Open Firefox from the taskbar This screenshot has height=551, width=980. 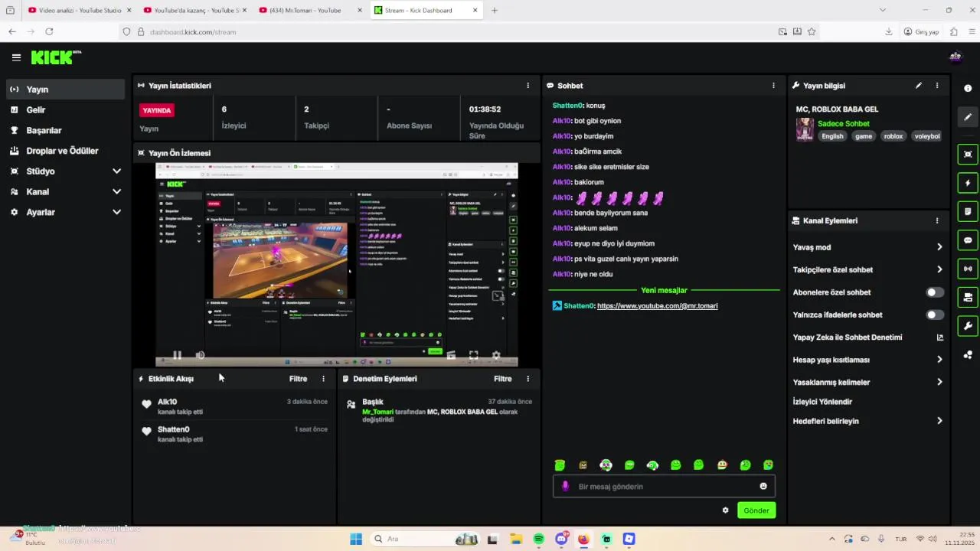click(583, 539)
